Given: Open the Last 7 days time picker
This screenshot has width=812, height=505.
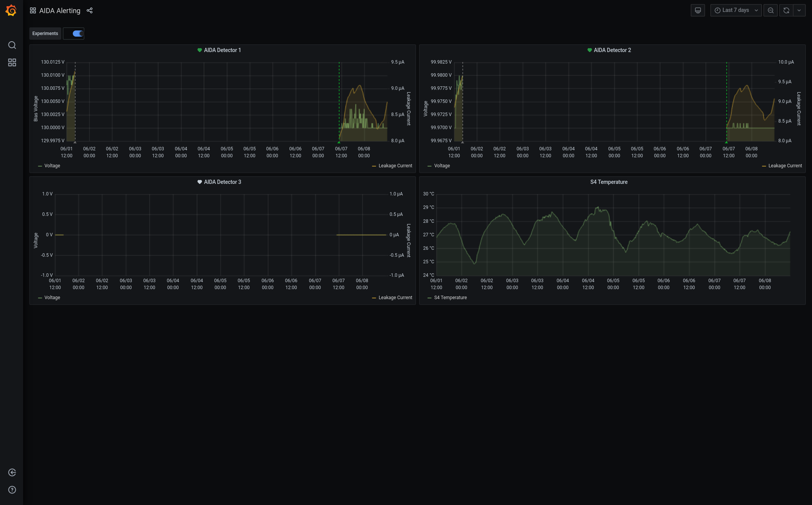Looking at the screenshot, I should [x=736, y=10].
